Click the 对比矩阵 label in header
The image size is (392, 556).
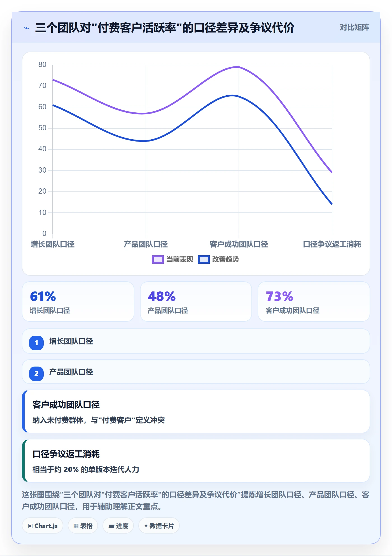click(x=354, y=27)
